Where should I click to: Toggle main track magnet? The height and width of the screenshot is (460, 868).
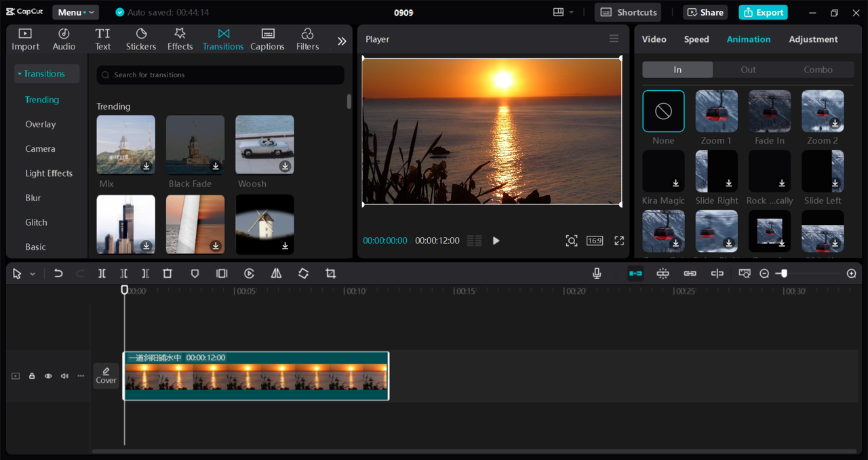point(635,274)
